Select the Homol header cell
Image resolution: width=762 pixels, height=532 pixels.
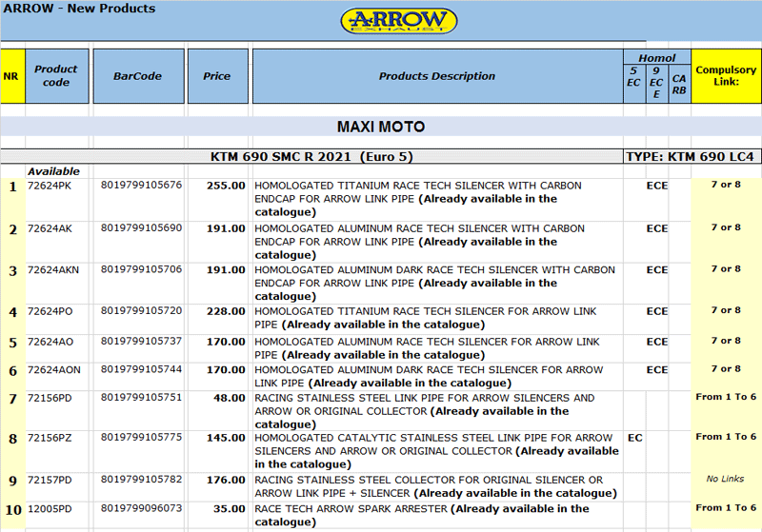click(x=657, y=57)
